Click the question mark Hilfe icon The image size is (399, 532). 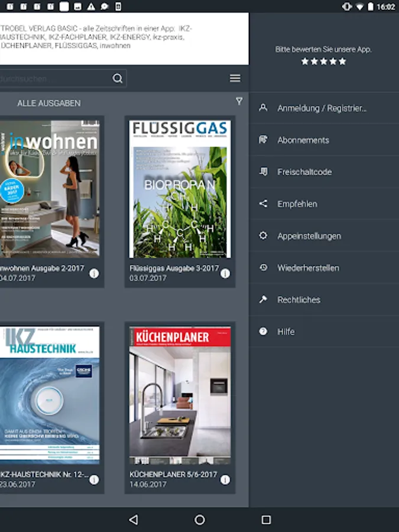click(x=263, y=331)
